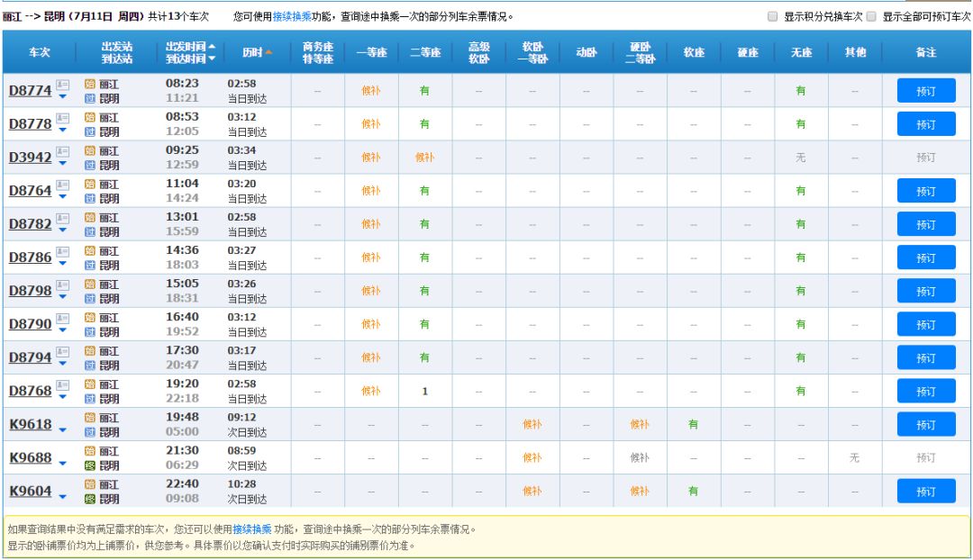
Task: Click the 过 passing station icon beside 昆明 in D8778 row
Action: tap(89, 130)
